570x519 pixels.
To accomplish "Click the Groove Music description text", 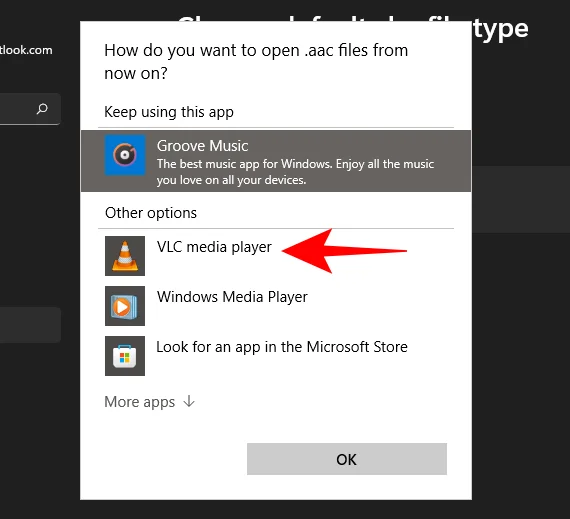I will [x=295, y=172].
